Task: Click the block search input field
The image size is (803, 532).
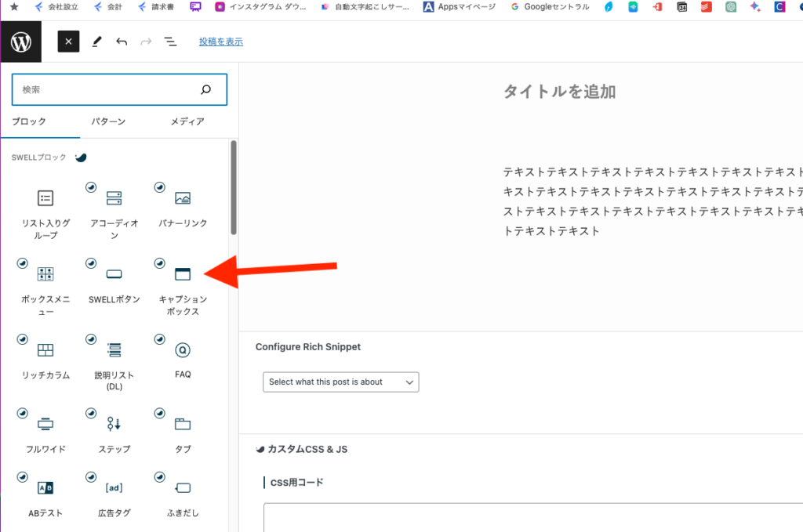Action: 110,90
